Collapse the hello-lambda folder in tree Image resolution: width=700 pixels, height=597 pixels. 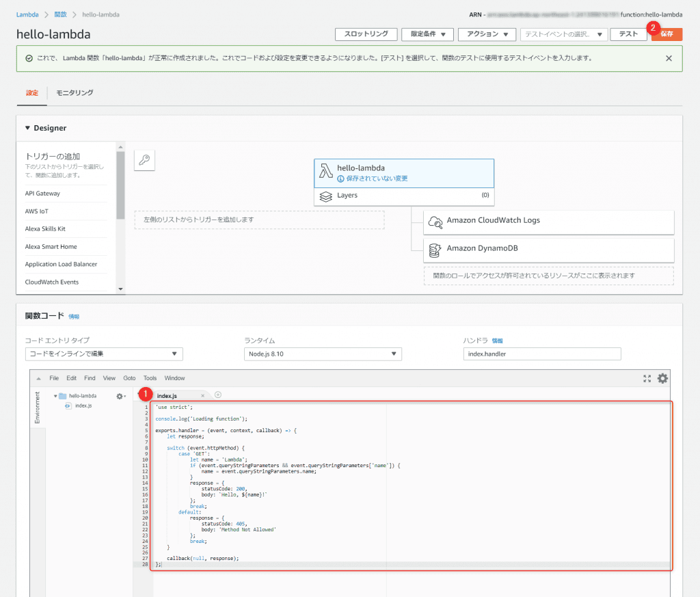point(55,396)
